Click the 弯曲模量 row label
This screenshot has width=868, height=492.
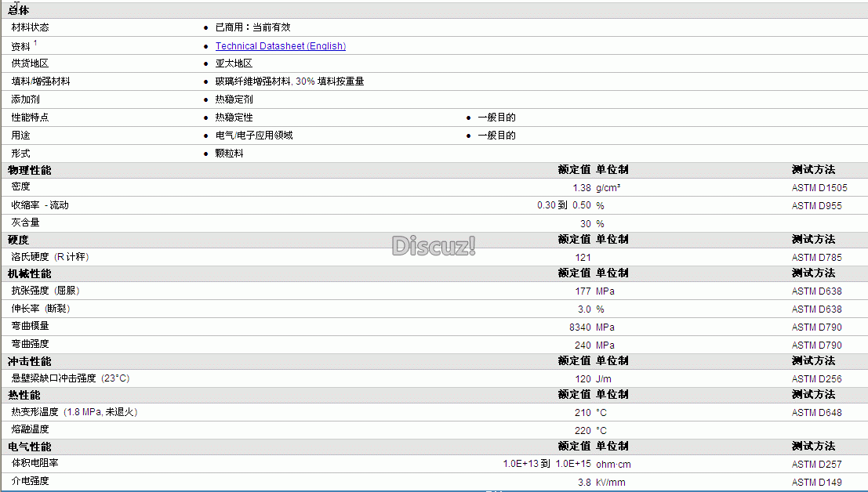point(30,326)
